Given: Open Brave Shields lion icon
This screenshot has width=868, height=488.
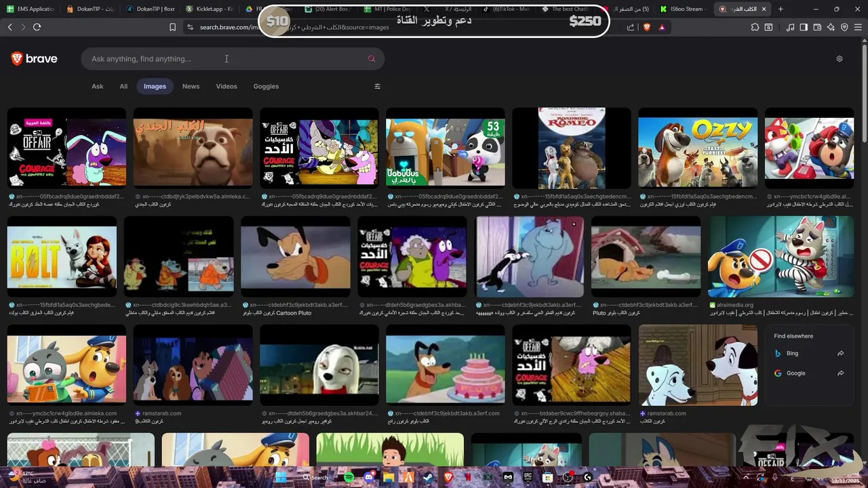Looking at the screenshot, I should point(646,27).
